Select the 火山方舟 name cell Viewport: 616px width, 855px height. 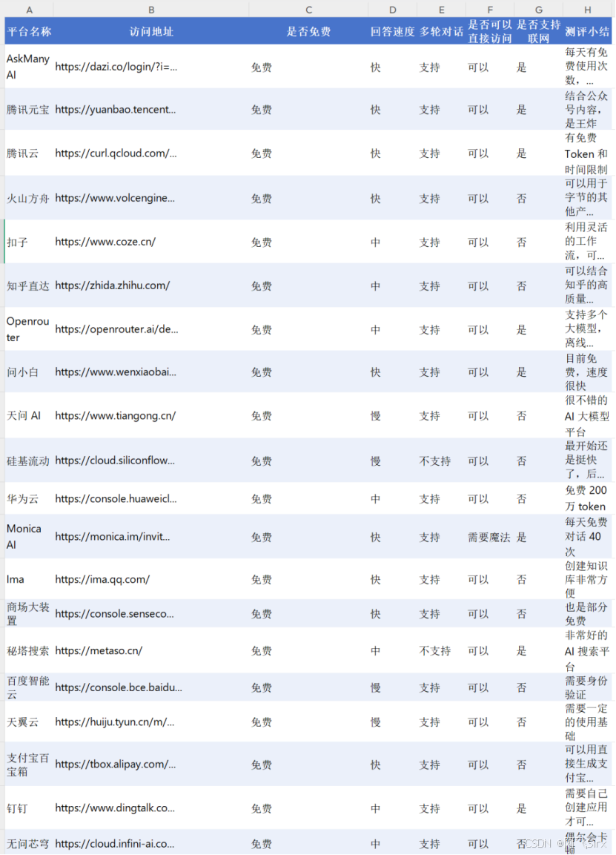29,198
